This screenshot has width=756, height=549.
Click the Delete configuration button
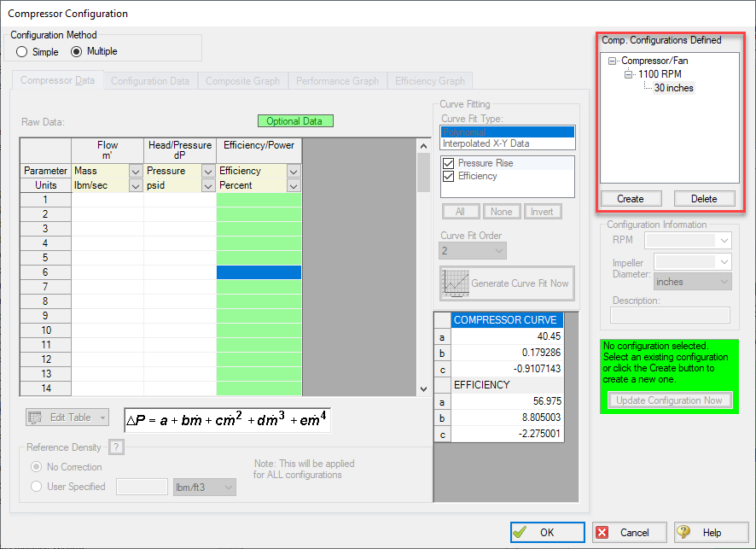point(704,199)
